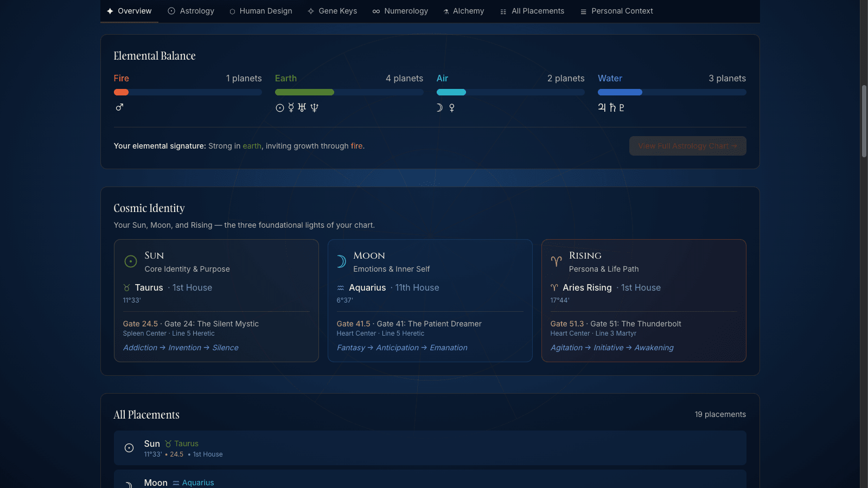This screenshot has width=868, height=488.
Task: Click the Air element progress bar
Action: (x=510, y=92)
